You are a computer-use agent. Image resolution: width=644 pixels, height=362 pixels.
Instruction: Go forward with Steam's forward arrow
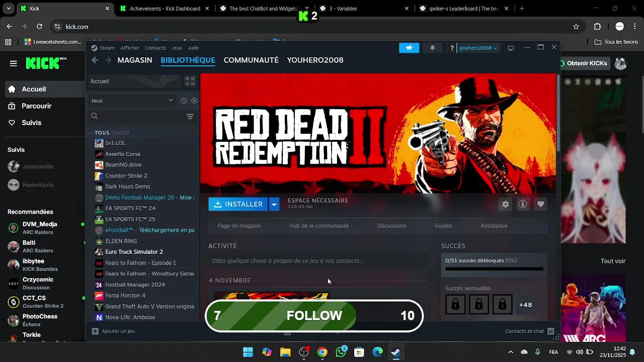coord(108,60)
